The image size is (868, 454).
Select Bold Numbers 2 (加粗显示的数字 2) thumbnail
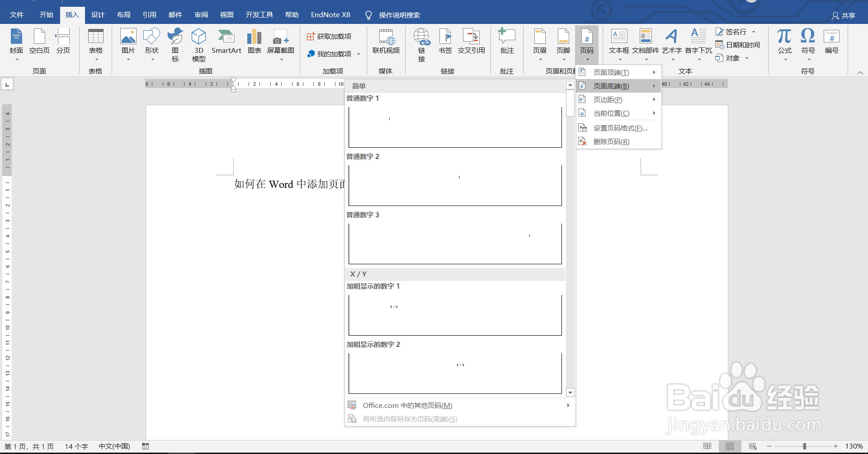coord(455,373)
